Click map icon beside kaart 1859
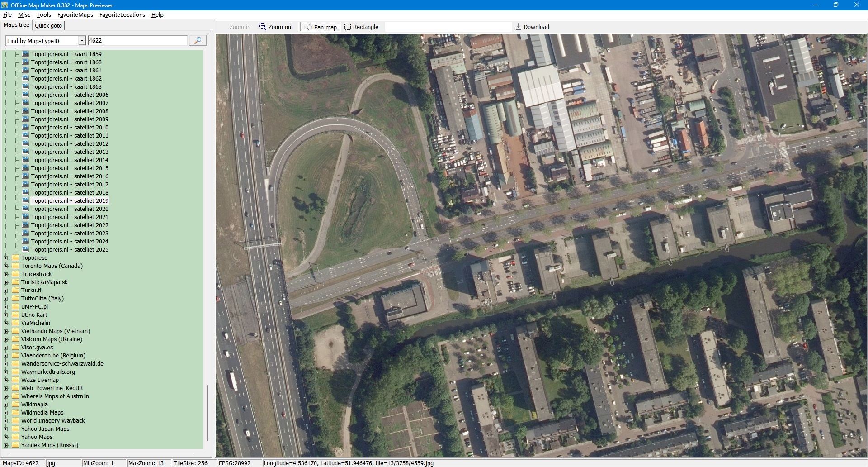Screen dimensions: 868x467 26,54
